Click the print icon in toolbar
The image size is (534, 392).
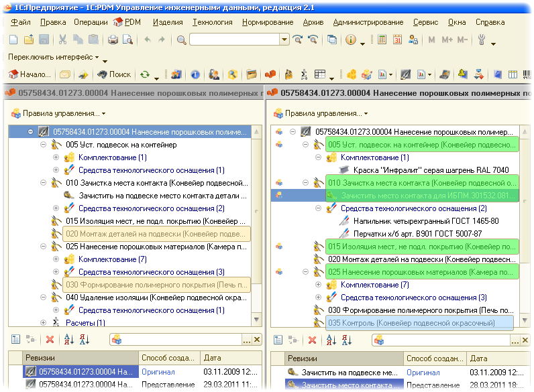coord(113,40)
